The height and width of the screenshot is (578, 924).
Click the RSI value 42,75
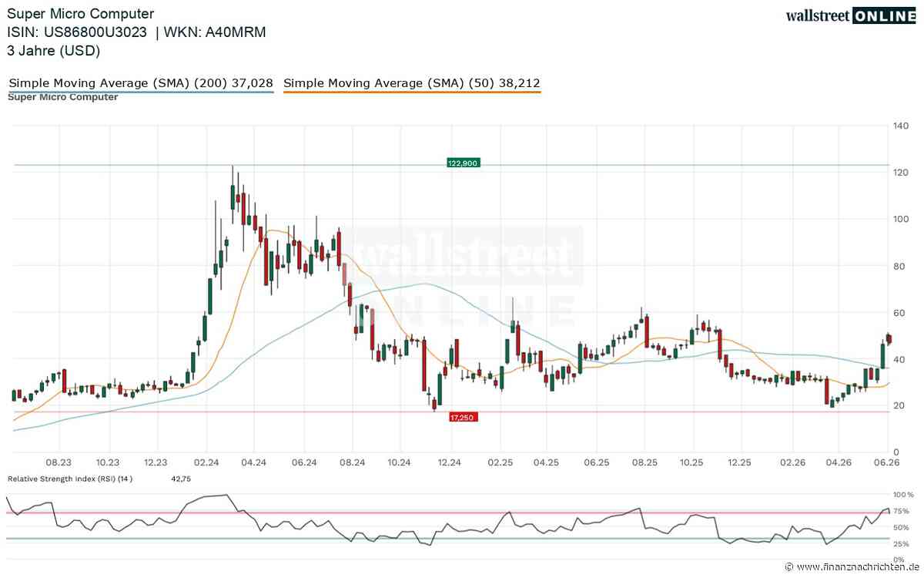click(x=181, y=479)
